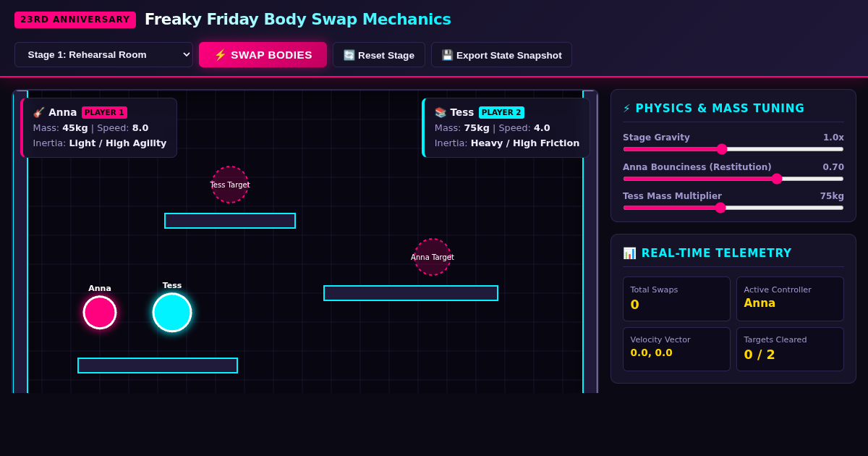Screen dimensions: 868x456
Task: Click Export State Snapshot button
Action: (x=501, y=55)
